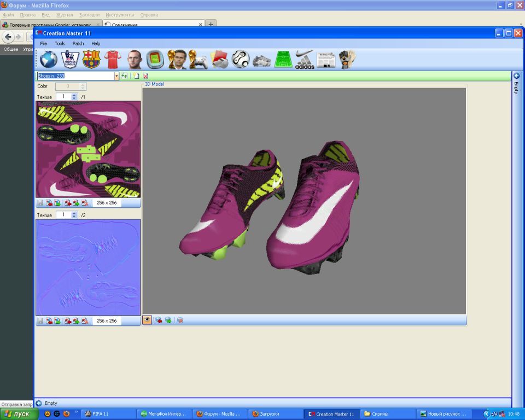This screenshot has width=525, height=420.
Task: Click the red X delete shoe icon
Action: [x=145, y=76]
